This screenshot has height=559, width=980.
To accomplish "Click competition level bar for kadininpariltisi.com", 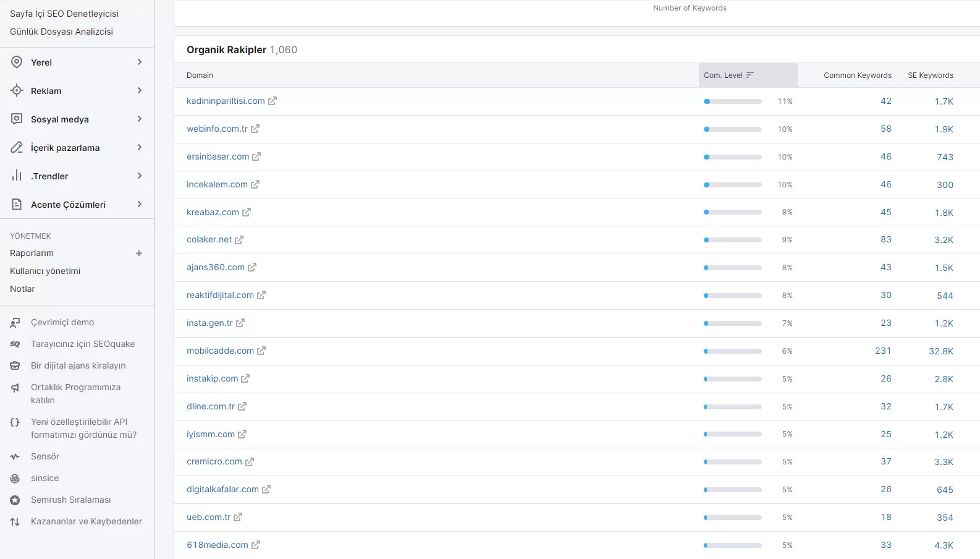I will tap(733, 101).
